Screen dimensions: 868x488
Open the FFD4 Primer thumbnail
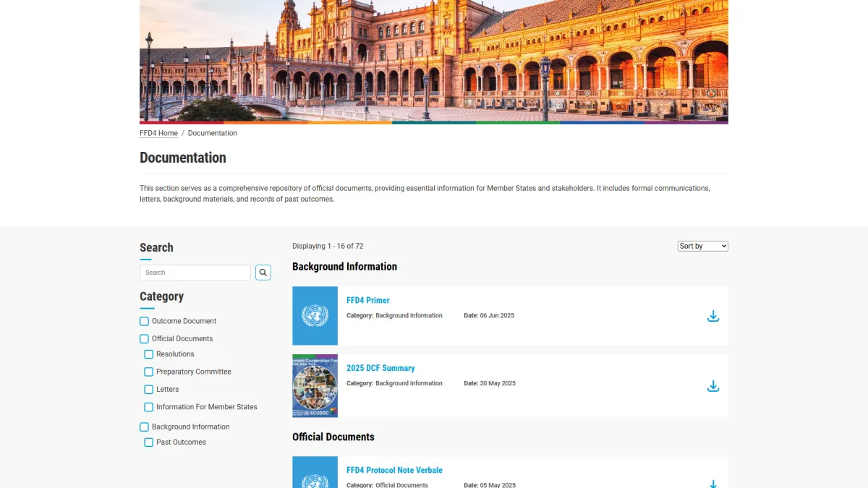tap(315, 316)
